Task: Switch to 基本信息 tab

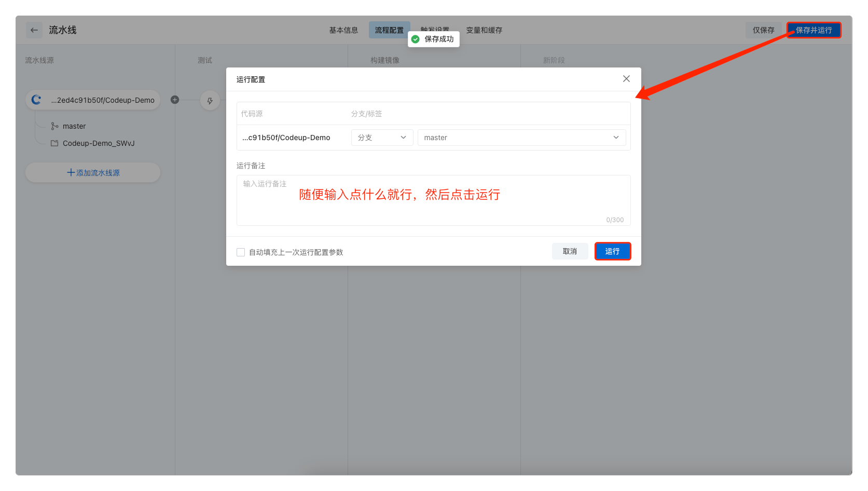Action: click(x=343, y=30)
